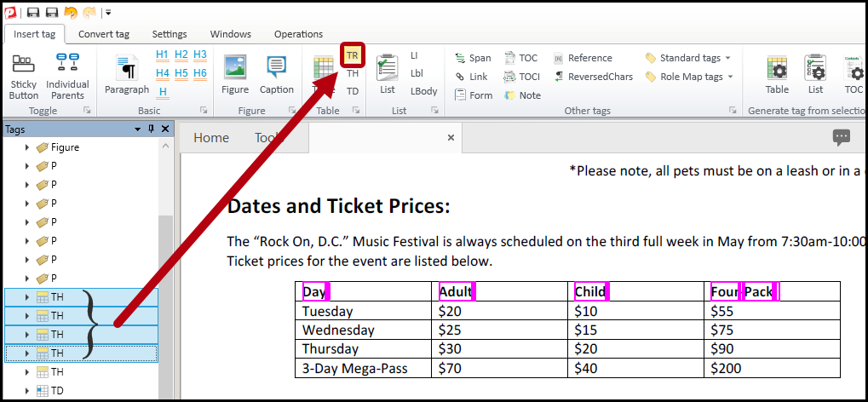The width and height of the screenshot is (868, 402).
Task: Insert a Caption tag
Action: 277,75
